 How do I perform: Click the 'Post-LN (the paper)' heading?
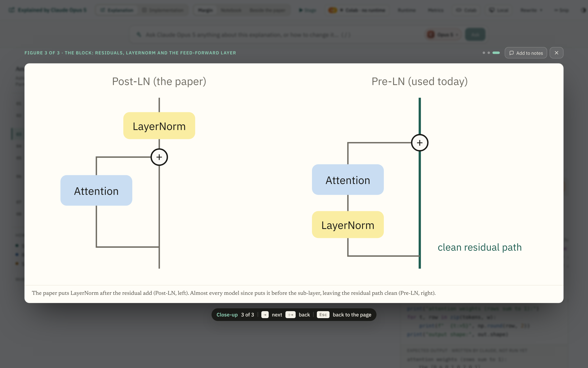159,81
